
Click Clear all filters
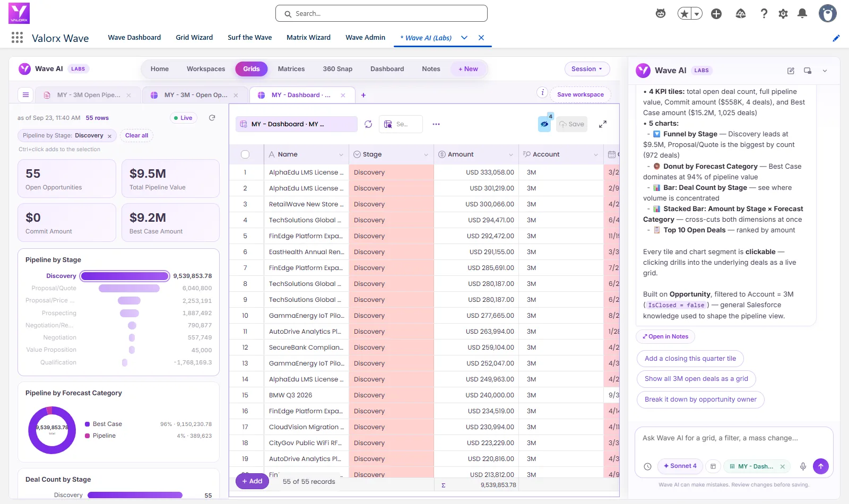pyautogui.click(x=137, y=136)
